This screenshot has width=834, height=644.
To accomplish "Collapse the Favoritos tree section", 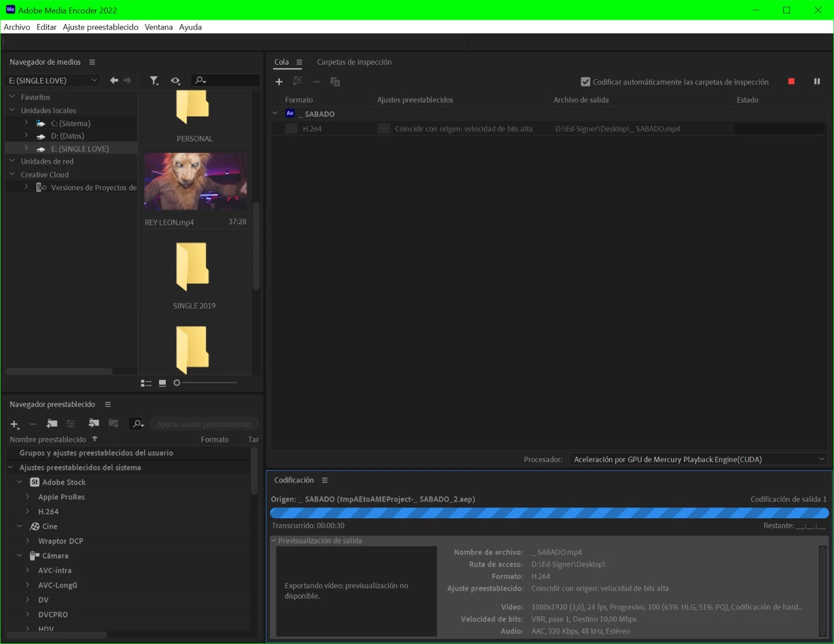I will [x=13, y=96].
